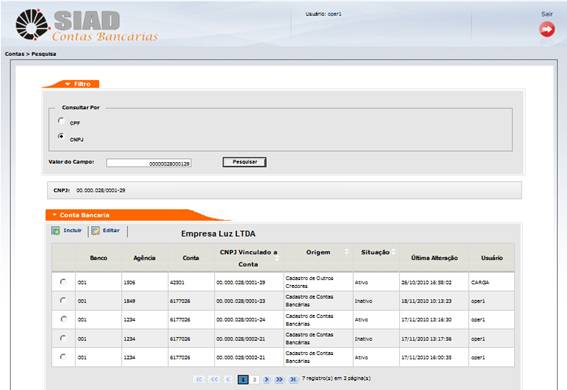Select row with agência 1506 radio button
The height and width of the screenshot is (390, 567).
pos(63,282)
